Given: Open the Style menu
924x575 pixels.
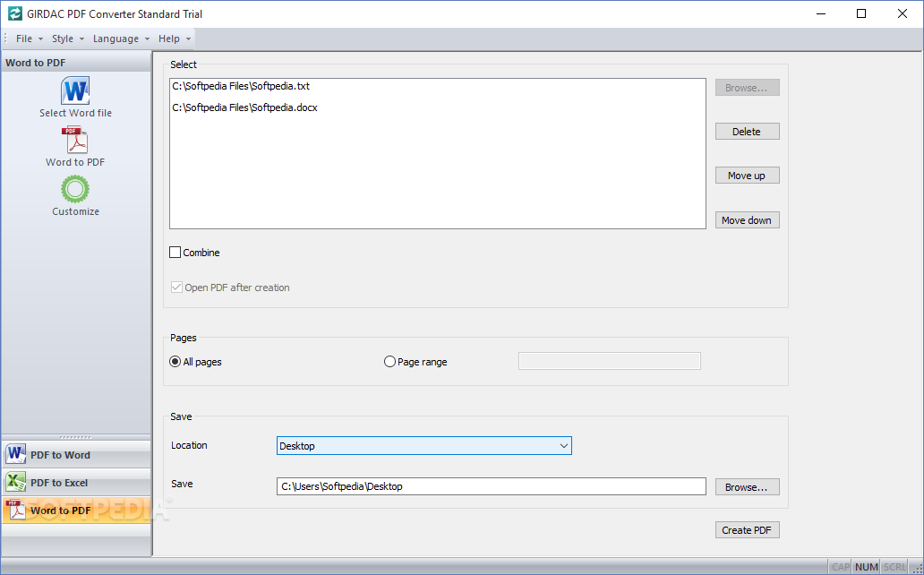Looking at the screenshot, I should tap(68, 39).
